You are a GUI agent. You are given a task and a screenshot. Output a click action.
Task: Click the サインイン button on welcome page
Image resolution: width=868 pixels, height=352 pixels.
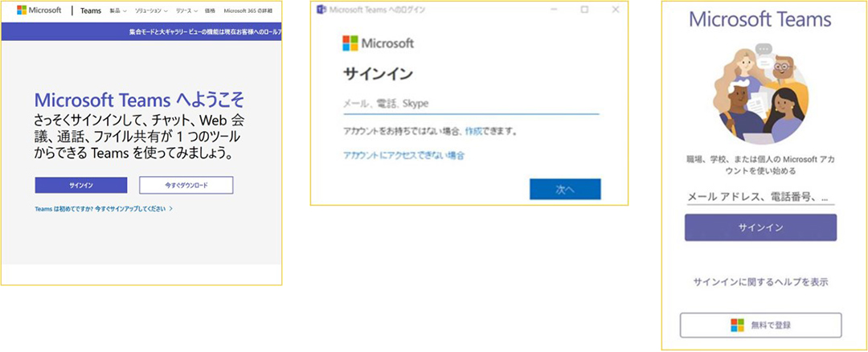tap(81, 186)
